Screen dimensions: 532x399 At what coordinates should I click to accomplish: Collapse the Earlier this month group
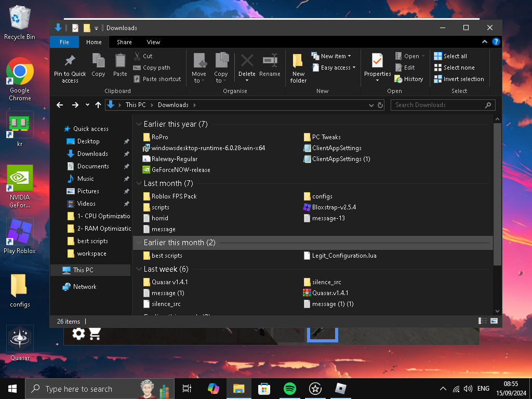click(138, 243)
